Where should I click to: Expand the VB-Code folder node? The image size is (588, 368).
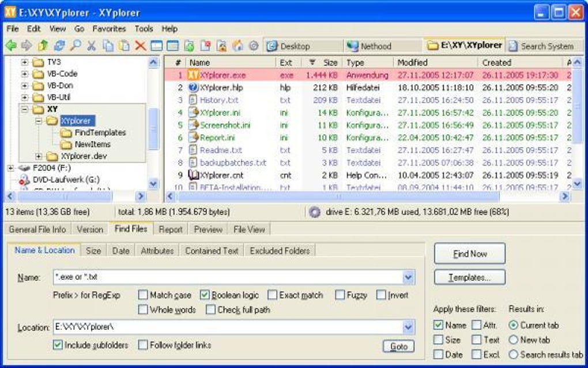click(25, 74)
